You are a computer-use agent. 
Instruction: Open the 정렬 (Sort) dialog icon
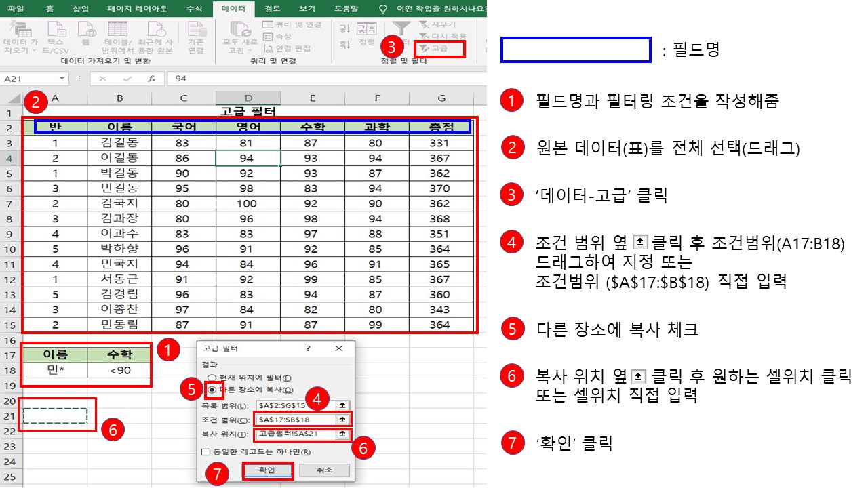(x=367, y=30)
